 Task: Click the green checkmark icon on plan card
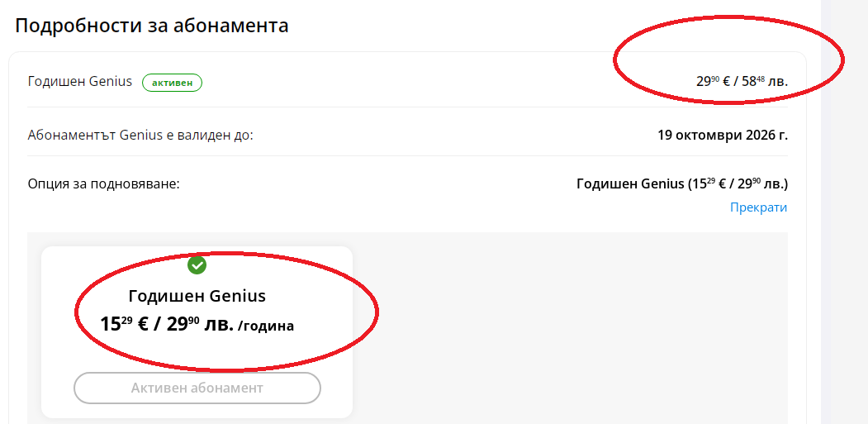[x=197, y=265]
